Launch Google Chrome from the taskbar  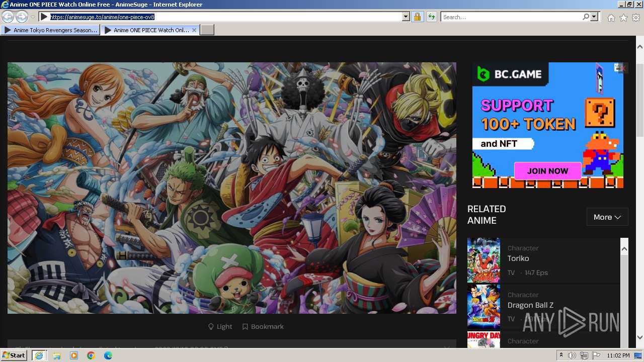click(x=91, y=355)
